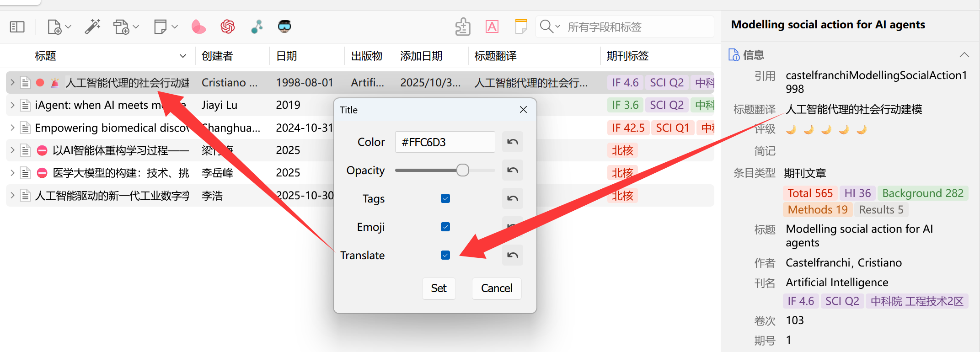The width and height of the screenshot is (980, 352).
Task: Click the goggles face toolbar icon
Action: (284, 27)
